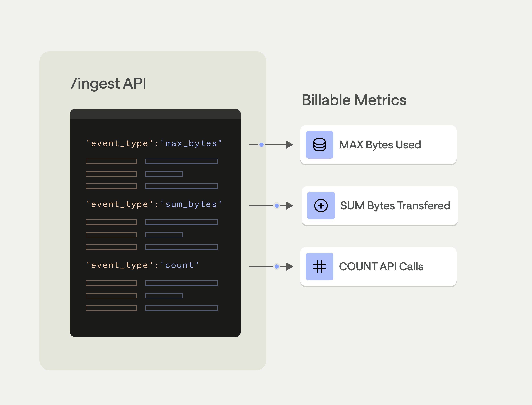Click the circled plus SUM icon
Image resolution: width=532 pixels, height=405 pixels.
tap(321, 206)
